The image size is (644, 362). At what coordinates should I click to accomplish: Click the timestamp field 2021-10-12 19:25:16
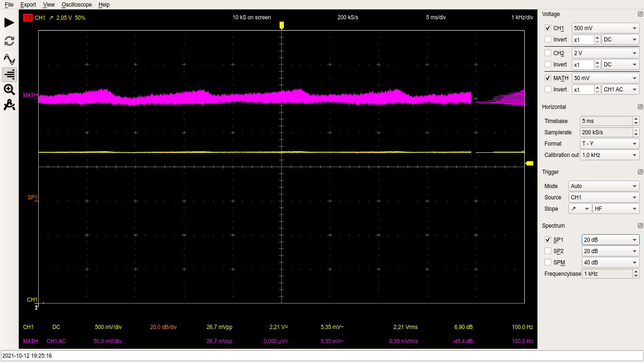pyautogui.click(x=322, y=356)
